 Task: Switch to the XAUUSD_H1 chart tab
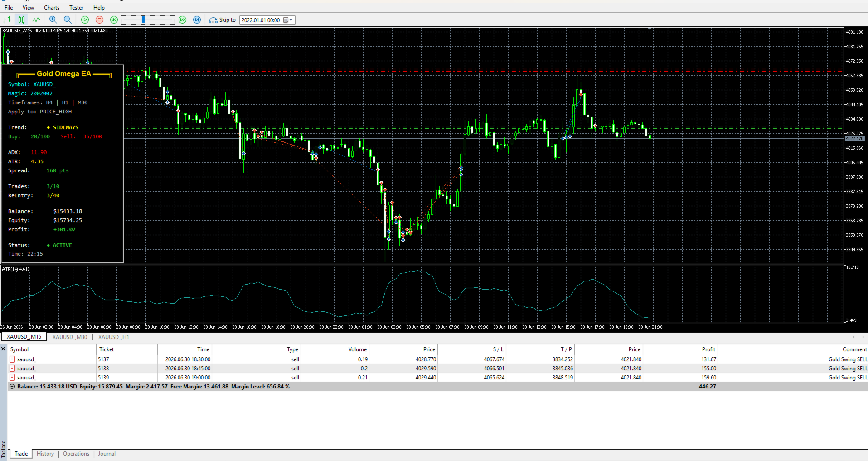[x=114, y=337]
